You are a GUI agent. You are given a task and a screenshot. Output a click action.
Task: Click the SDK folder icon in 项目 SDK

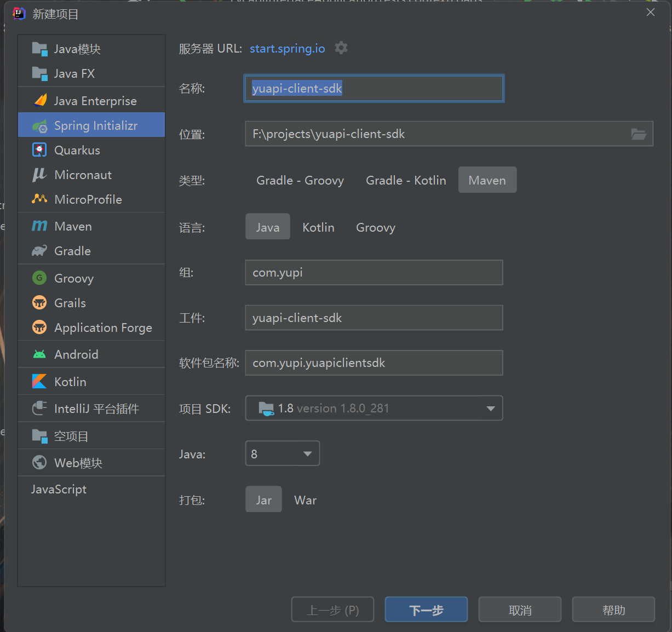[x=266, y=409]
